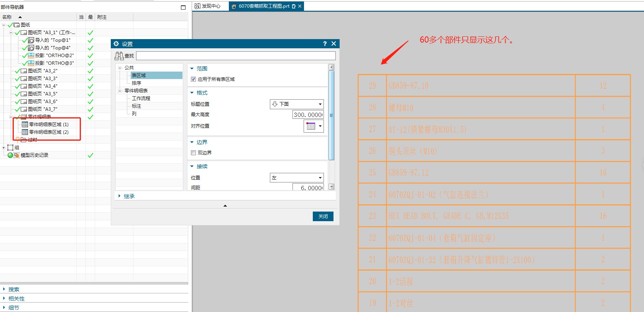The image size is (644, 312).
Task: Select sheet icon for 图纸页 "A3_1"
Action: pyautogui.click(x=24, y=33)
